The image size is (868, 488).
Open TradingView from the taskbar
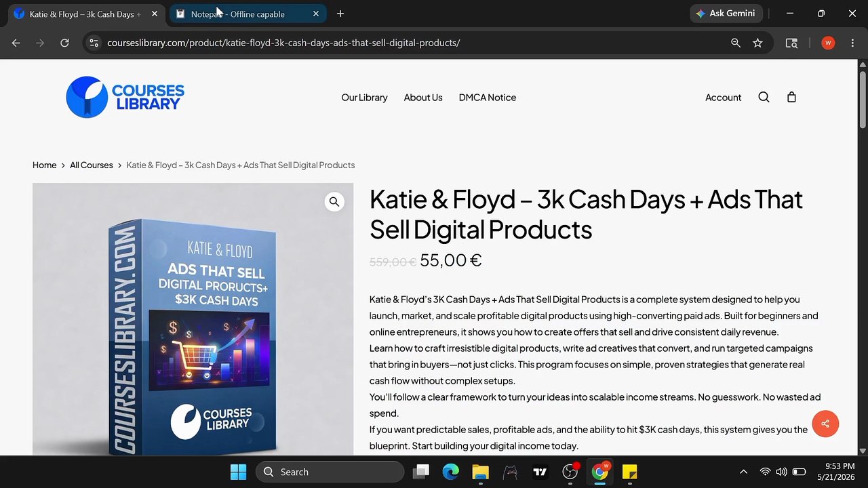tap(540, 472)
